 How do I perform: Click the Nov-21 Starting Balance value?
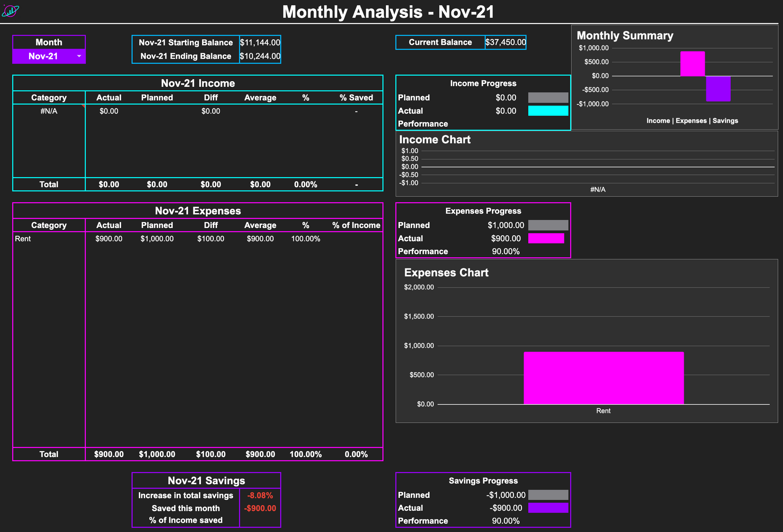260,43
